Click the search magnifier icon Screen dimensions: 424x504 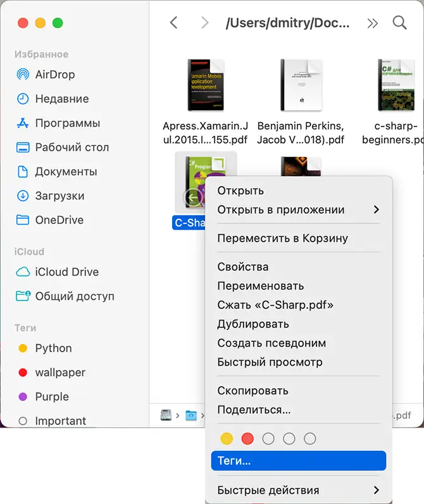click(x=399, y=23)
